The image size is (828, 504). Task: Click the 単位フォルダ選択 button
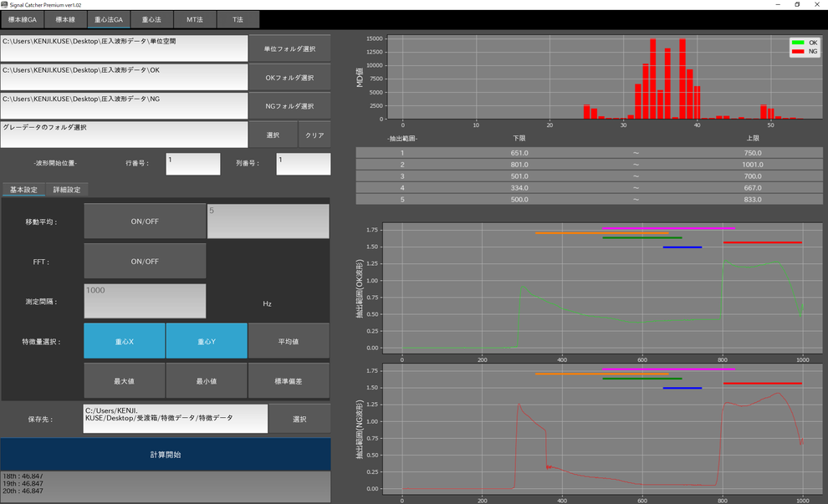[290, 48]
